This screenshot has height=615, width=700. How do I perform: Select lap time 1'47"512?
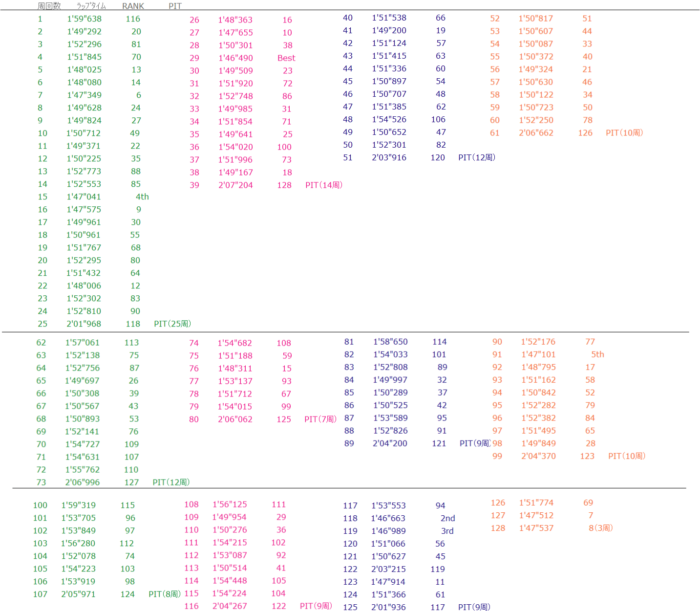tap(536, 515)
